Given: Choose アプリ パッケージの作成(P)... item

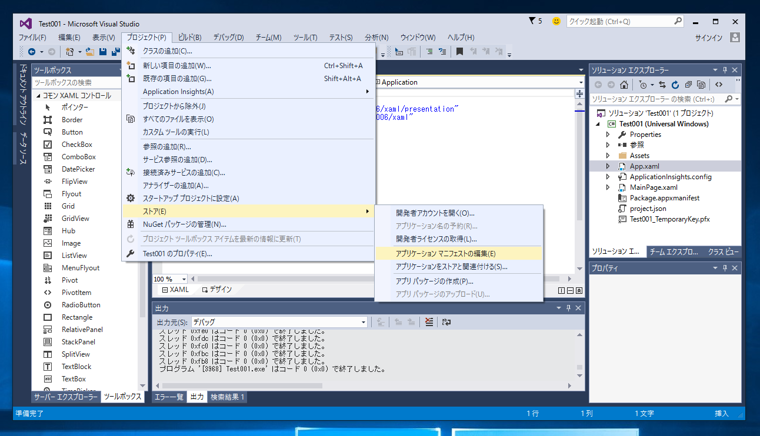Looking at the screenshot, I should tap(459, 281).
